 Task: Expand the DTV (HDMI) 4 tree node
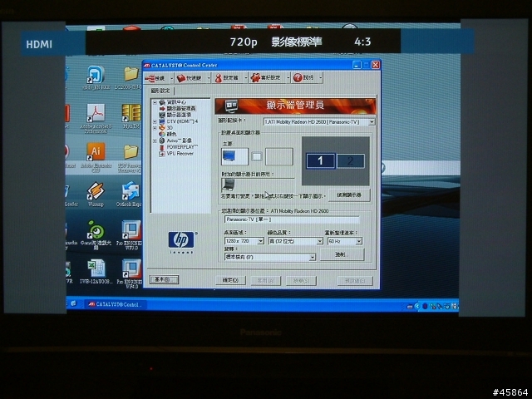[155, 121]
